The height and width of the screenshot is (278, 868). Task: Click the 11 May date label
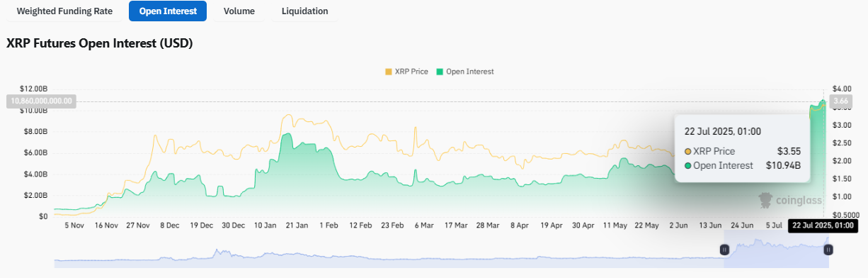tap(615, 226)
